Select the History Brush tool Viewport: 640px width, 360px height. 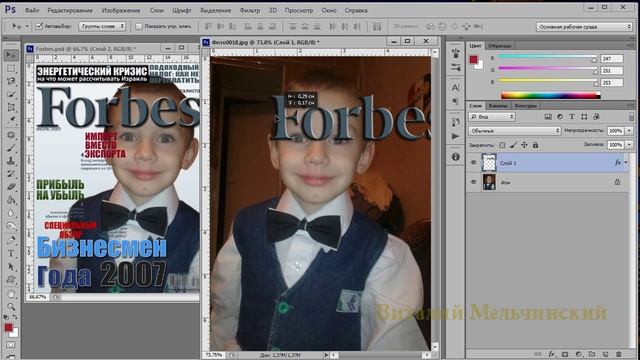(11, 174)
